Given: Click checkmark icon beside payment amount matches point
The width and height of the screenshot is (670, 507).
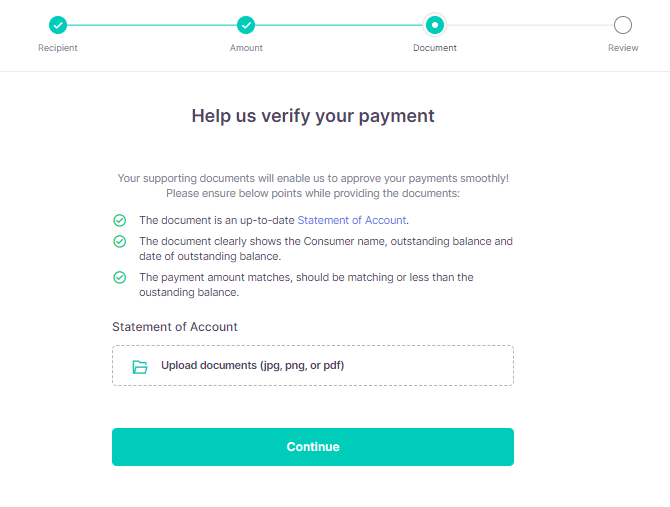Looking at the screenshot, I should [x=120, y=277].
